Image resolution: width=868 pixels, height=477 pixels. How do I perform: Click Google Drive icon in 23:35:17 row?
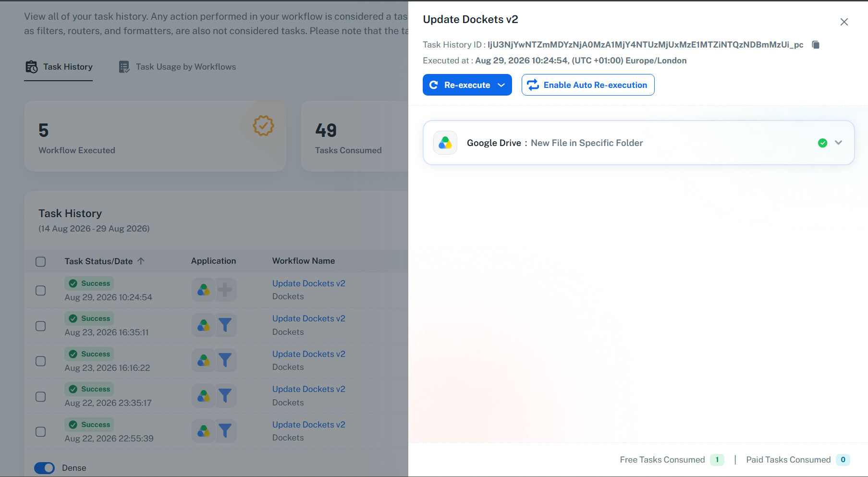[204, 396]
